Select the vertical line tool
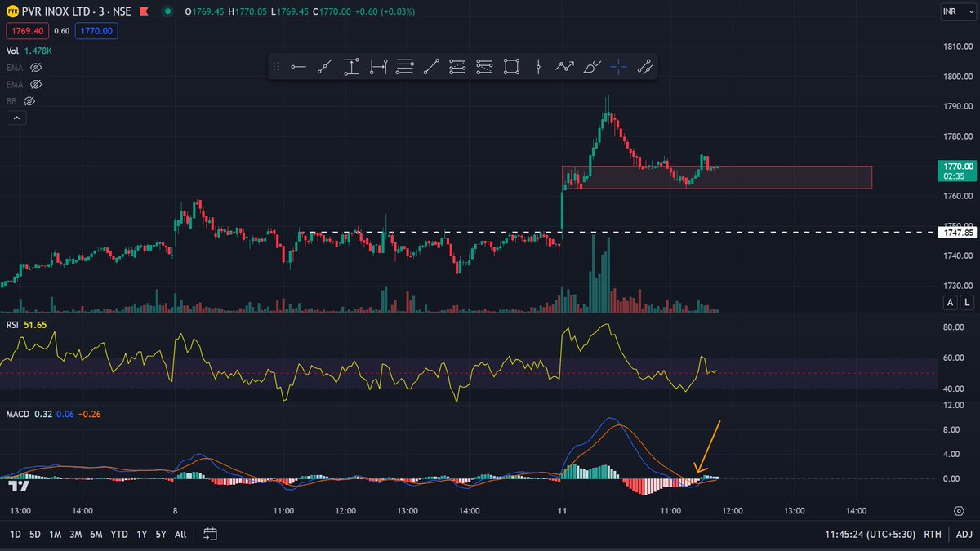The width and height of the screenshot is (980, 551). 537,67
